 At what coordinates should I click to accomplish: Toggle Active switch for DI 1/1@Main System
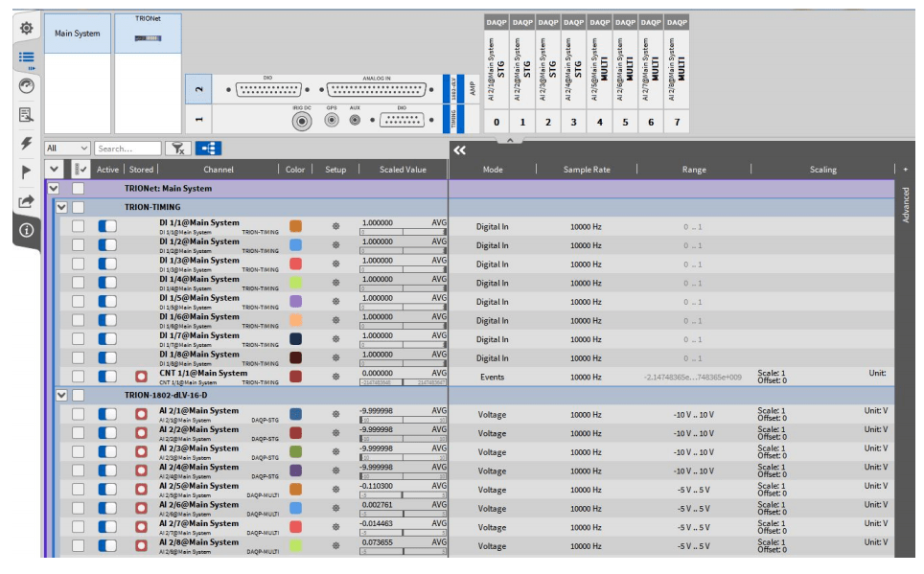[107, 227]
